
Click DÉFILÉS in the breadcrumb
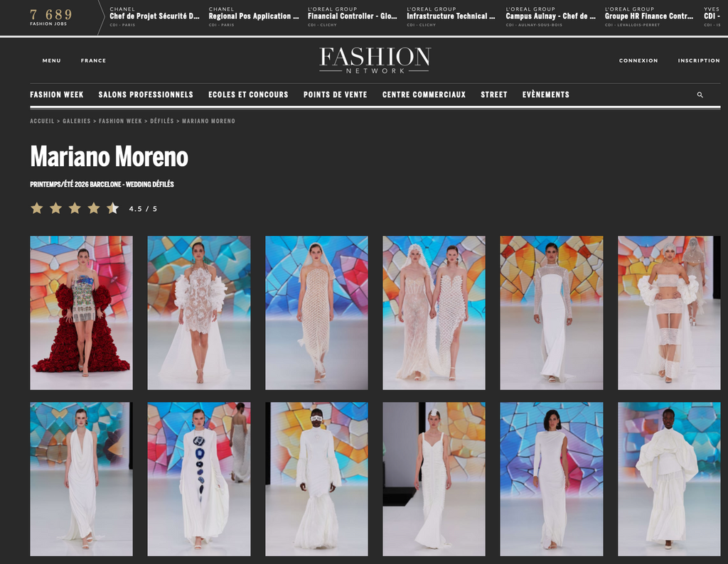point(162,121)
